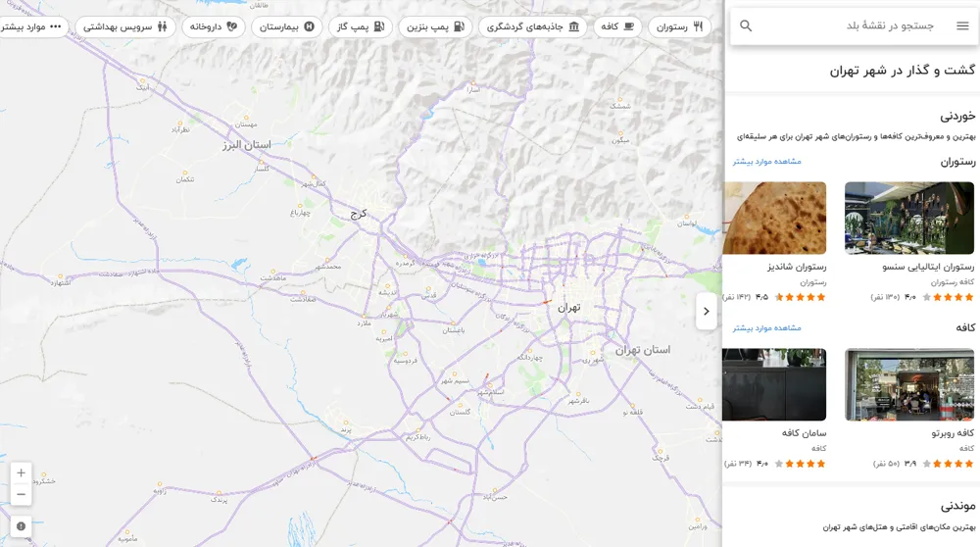
Task: Open موارد بیشتر more categories chip
Action: (31, 26)
